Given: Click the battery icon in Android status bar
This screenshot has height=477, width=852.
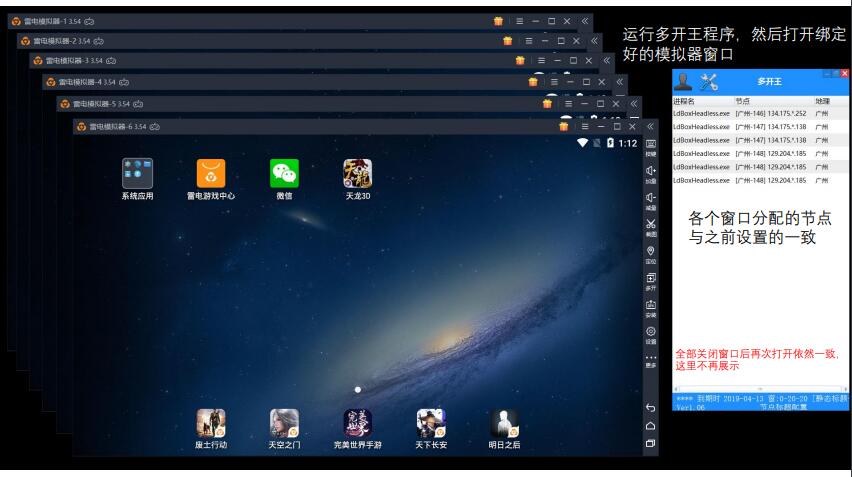Looking at the screenshot, I should pos(610,143).
